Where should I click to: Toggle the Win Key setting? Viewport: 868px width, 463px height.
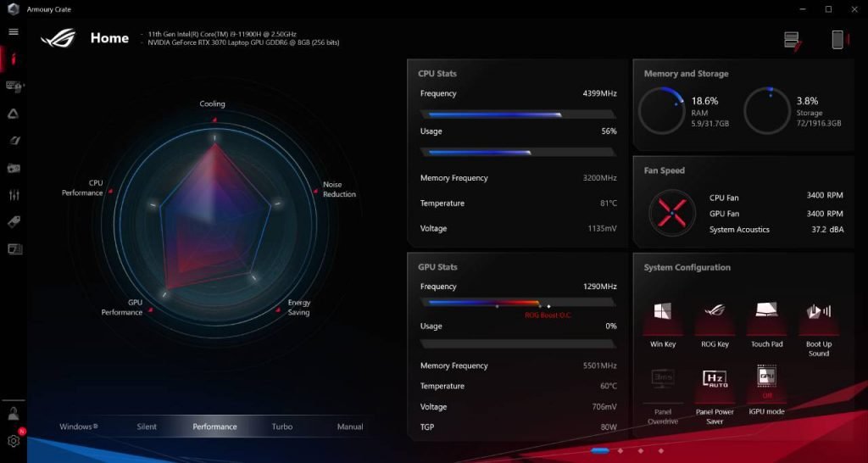click(663, 325)
